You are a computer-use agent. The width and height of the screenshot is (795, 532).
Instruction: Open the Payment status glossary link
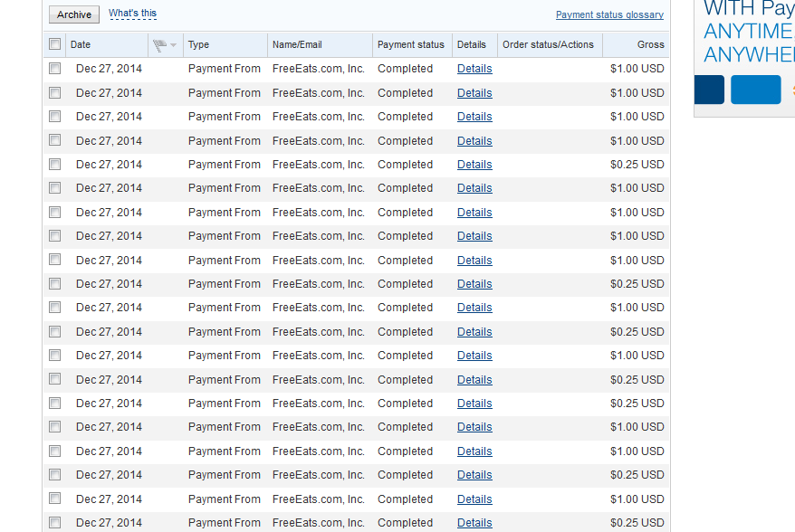[x=609, y=14]
